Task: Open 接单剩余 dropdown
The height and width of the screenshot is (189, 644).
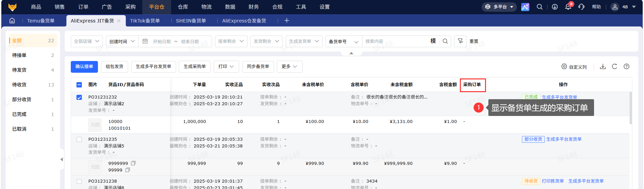Action: [x=231, y=41]
